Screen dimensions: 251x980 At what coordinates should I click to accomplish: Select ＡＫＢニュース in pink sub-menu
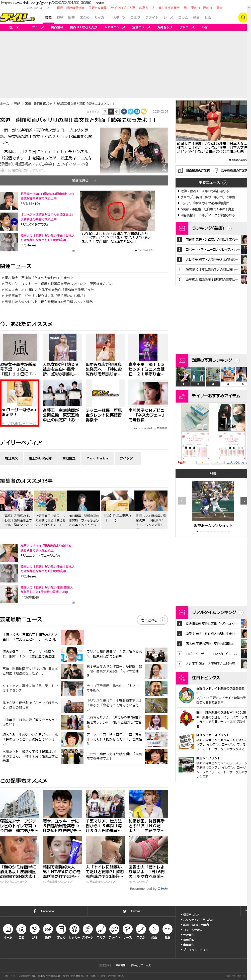point(115,27)
